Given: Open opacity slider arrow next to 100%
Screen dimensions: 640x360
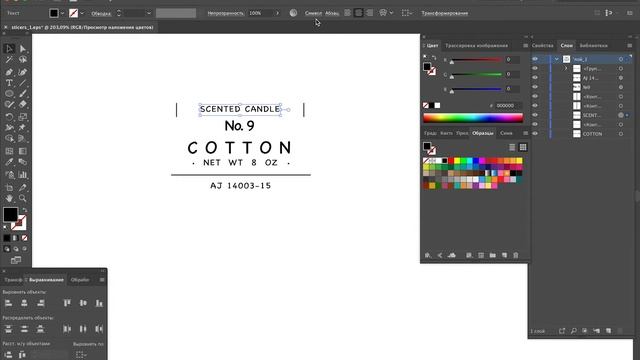Looking at the screenshot, I should coord(277,13).
